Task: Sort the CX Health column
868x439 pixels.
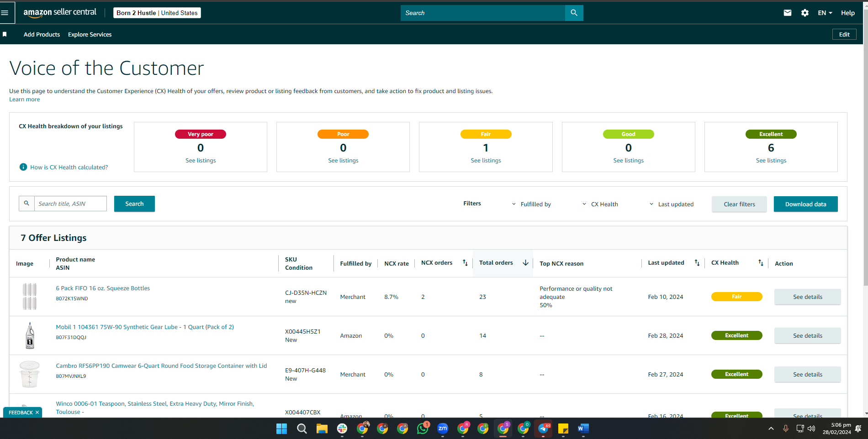Action: 761,263
